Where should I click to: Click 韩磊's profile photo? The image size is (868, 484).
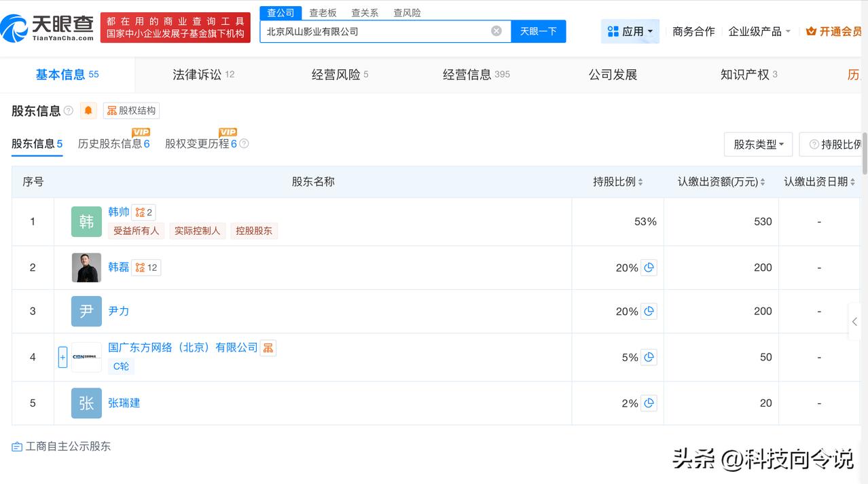click(86, 267)
